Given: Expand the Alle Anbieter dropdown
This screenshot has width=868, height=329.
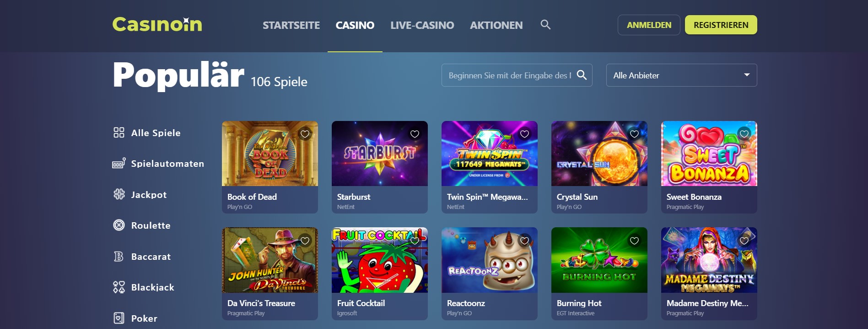Looking at the screenshot, I should [x=681, y=75].
